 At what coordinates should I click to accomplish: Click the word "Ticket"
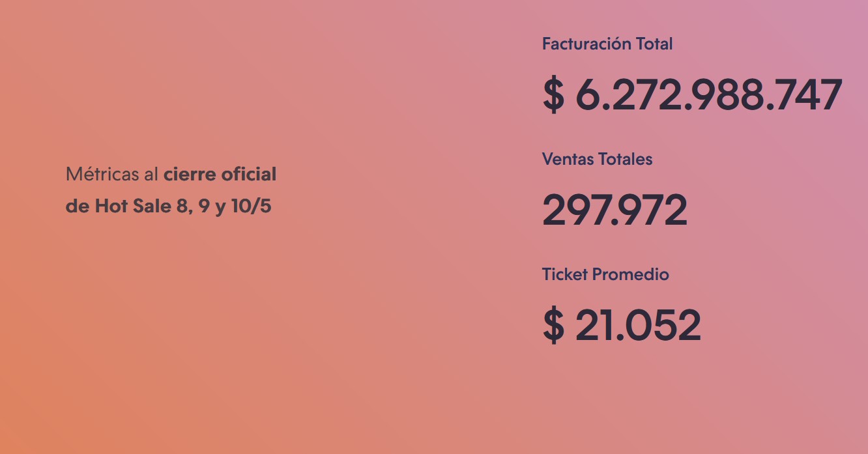tap(564, 274)
